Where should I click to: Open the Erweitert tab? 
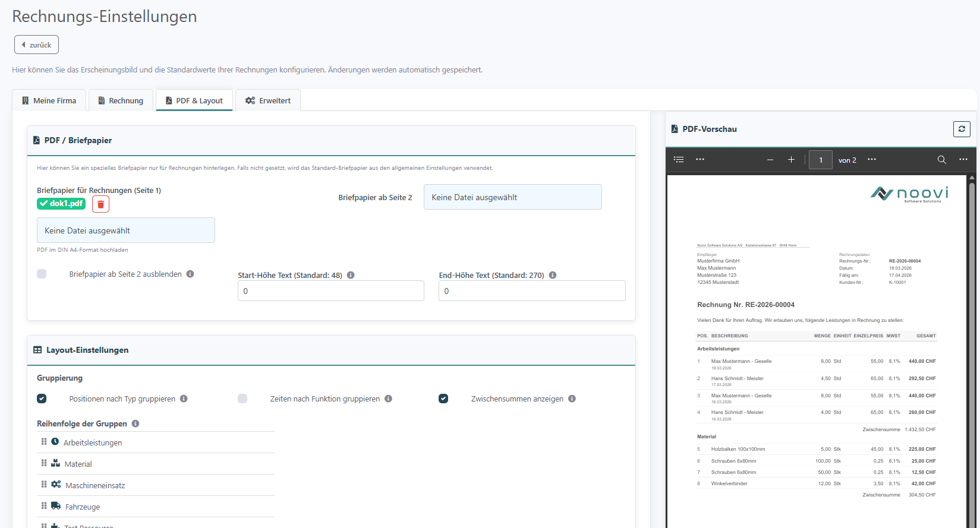tap(268, 100)
